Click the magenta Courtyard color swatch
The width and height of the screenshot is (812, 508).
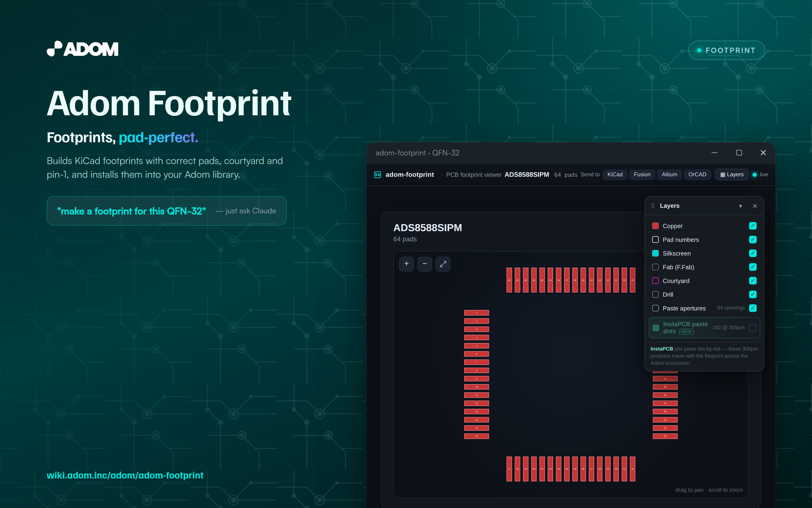tap(655, 281)
